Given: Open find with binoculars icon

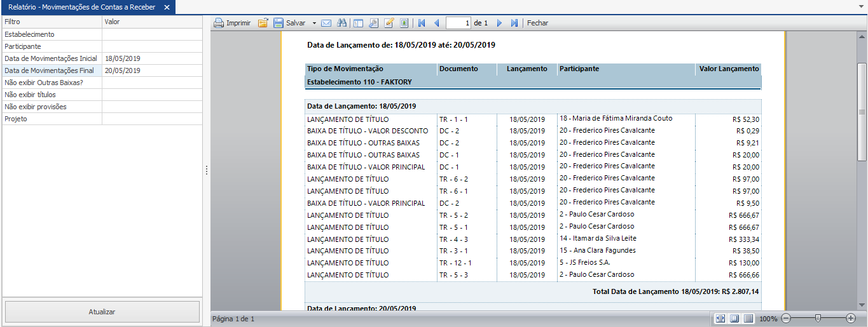Looking at the screenshot, I should pos(341,23).
